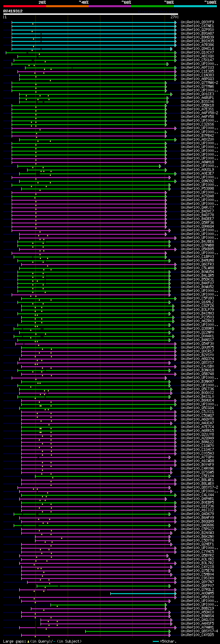Click hit UniRef100_C5X147
The height and width of the screenshot is (644, 220).
(x=197, y=60)
